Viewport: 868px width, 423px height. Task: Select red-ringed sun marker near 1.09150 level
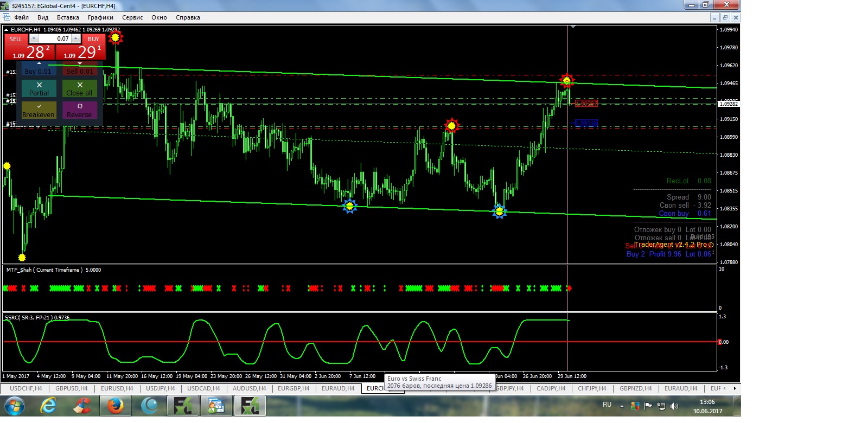coord(451,125)
